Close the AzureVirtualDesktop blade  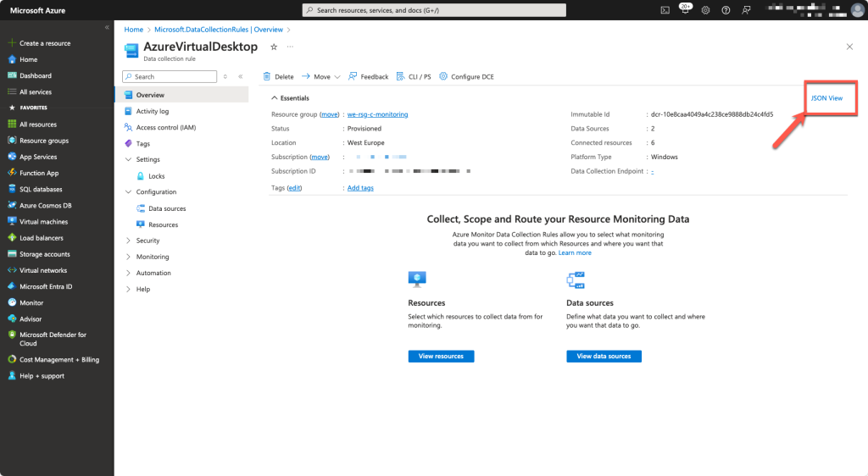pyautogui.click(x=849, y=47)
